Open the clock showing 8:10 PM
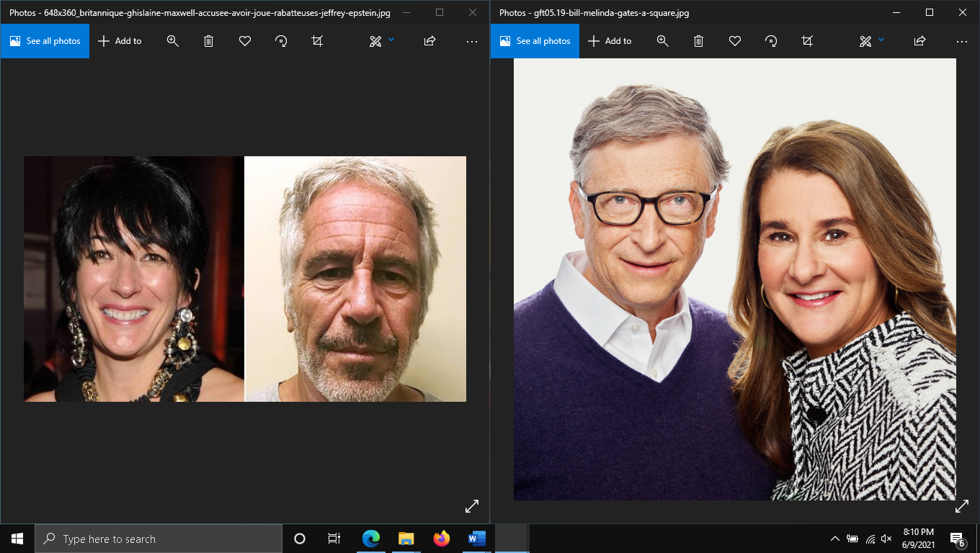The width and height of the screenshot is (980, 553). tap(918, 539)
